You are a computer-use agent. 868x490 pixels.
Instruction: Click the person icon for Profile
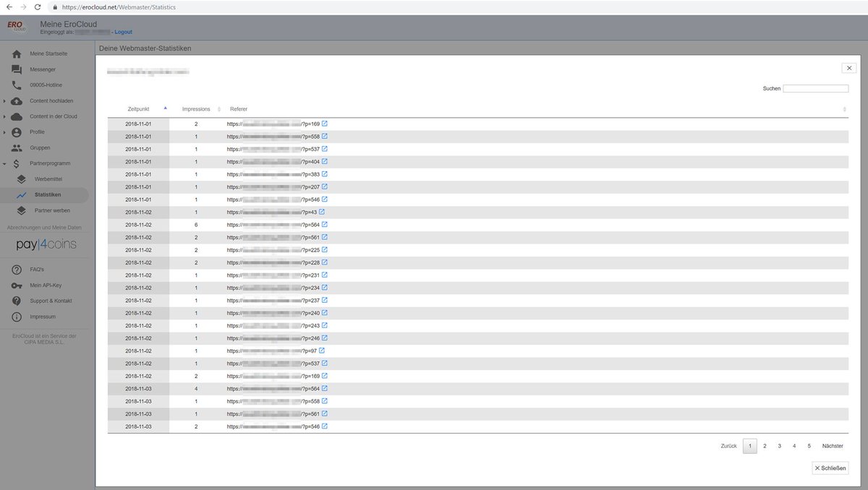point(17,132)
